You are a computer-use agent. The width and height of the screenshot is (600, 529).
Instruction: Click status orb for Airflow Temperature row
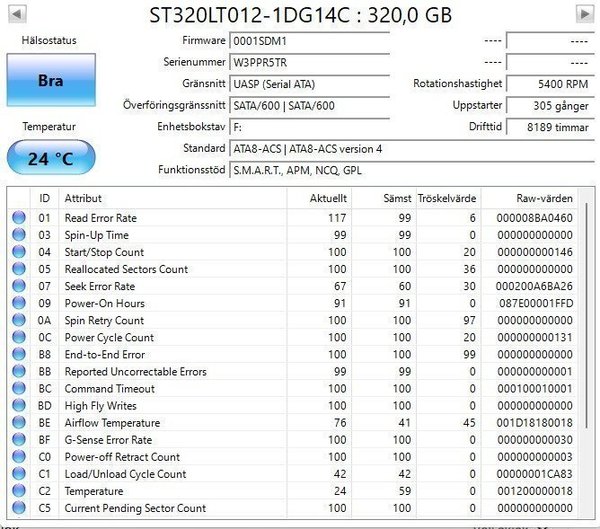pos(18,423)
